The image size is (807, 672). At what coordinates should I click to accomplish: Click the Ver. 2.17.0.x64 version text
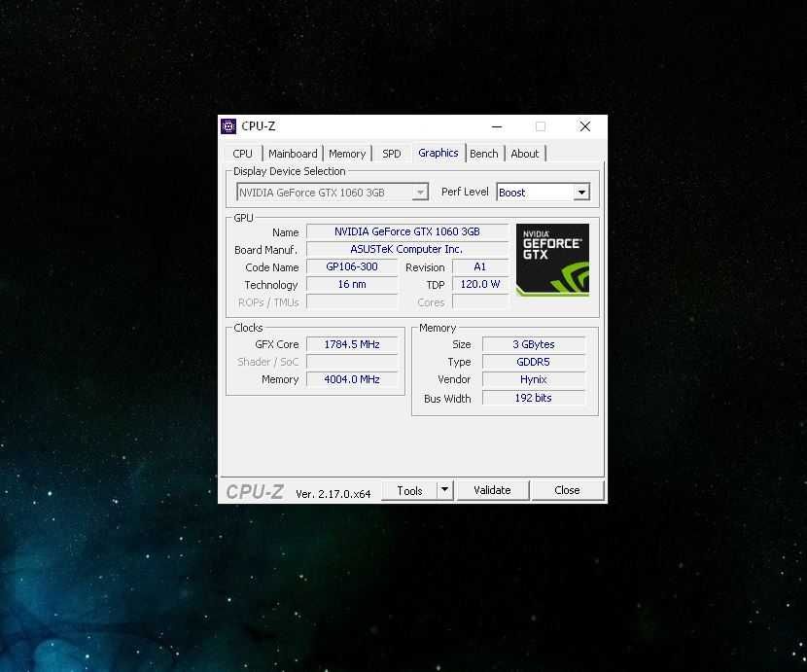point(333,494)
